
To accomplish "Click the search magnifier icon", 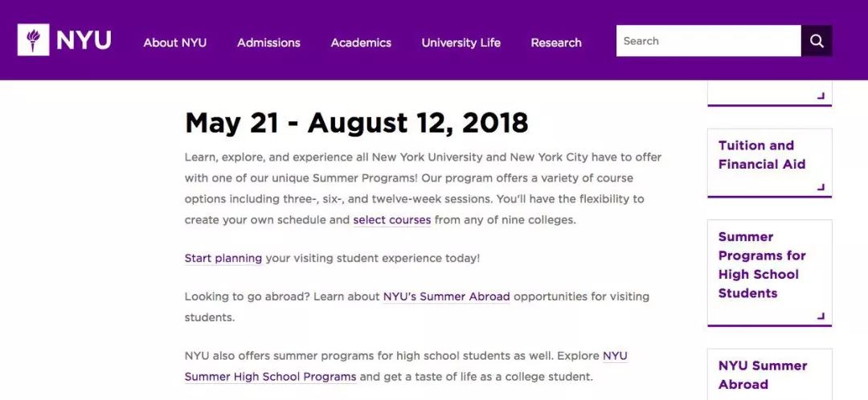I will click(817, 41).
